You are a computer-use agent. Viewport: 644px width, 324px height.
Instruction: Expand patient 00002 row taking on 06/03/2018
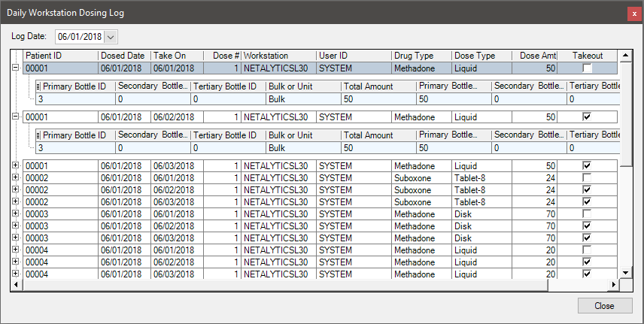16,201
